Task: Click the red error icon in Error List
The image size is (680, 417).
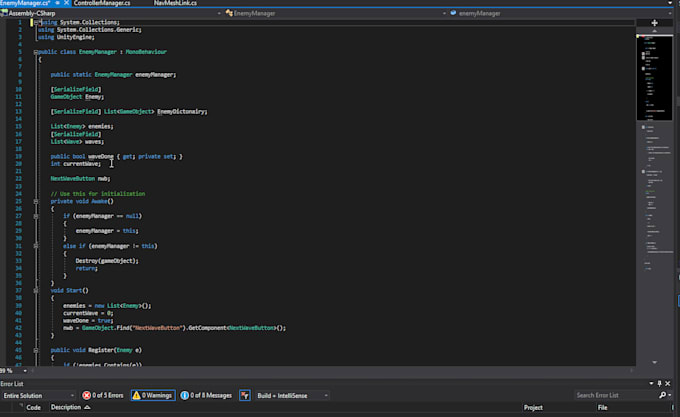Action: tap(87, 395)
